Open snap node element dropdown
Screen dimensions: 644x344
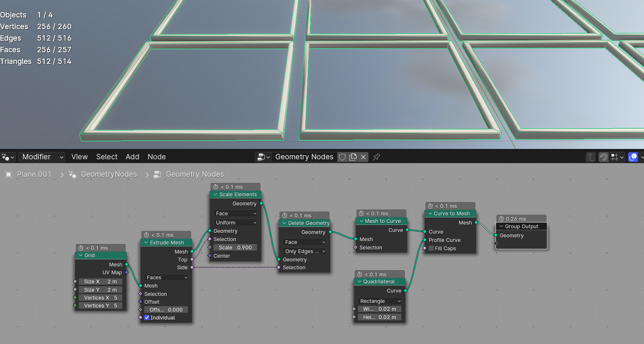pos(617,157)
